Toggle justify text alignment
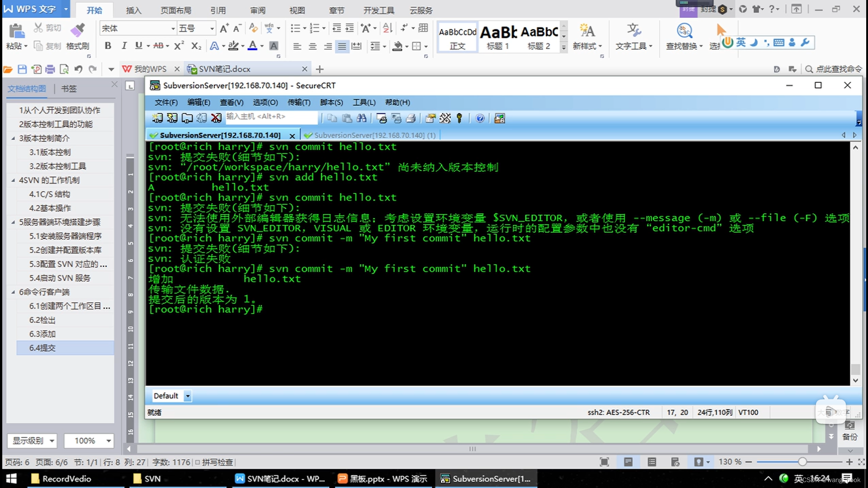The height and width of the screenshot is (488, 868). point(342,46)
